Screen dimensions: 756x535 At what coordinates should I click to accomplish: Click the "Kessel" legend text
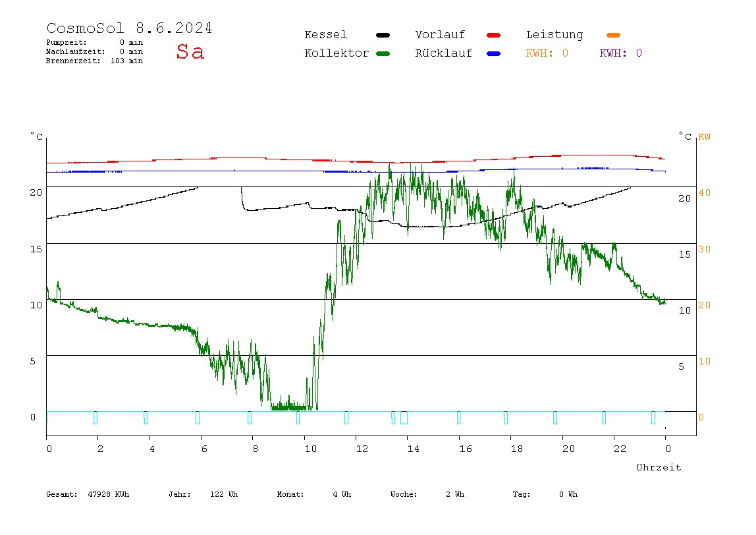coord(326,35)
